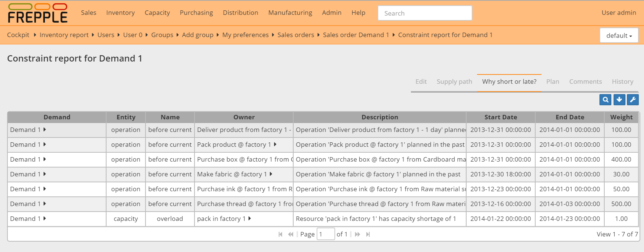Go to the last page pager icon

click(x=368, y=234)
